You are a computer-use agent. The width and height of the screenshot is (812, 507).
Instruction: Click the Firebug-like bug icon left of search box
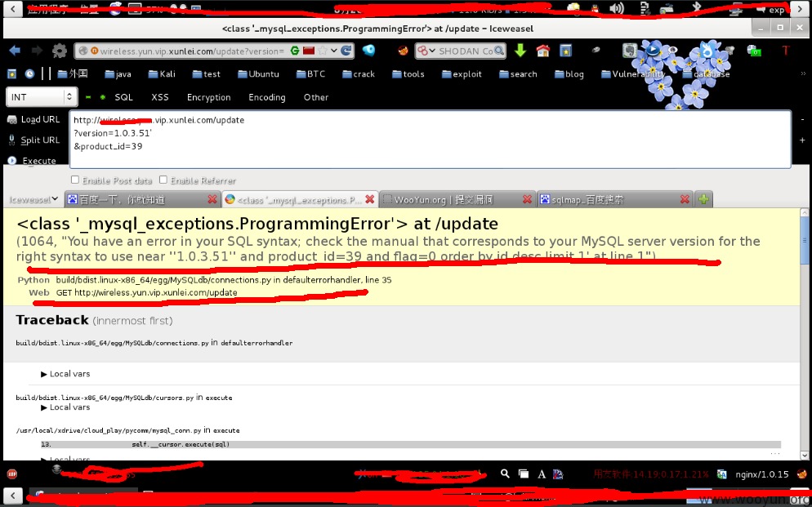pyautogui.click(x=403, y=51)
